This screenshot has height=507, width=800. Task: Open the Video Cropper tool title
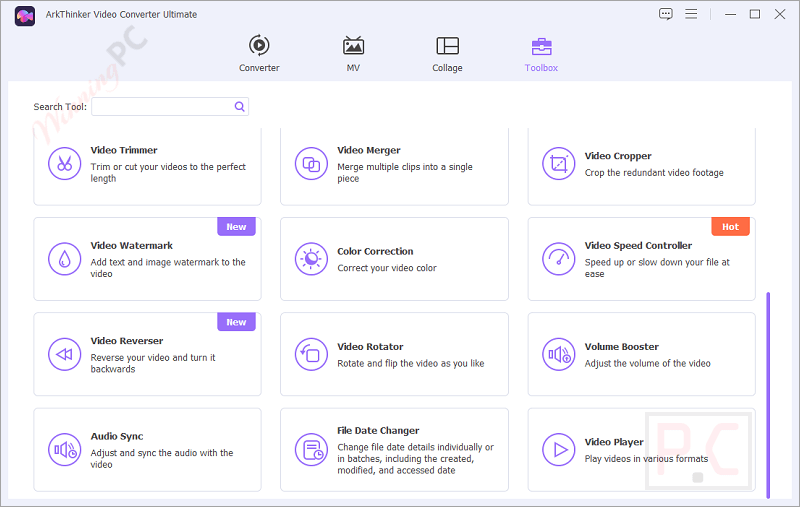[618, 156]
